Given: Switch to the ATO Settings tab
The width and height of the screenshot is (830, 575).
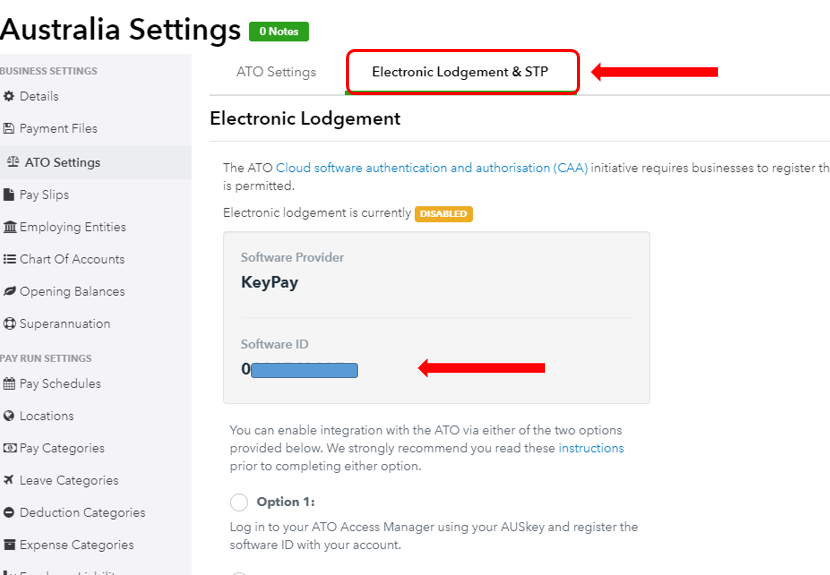Looking at the screenshot, I should (x=276, y=72).
